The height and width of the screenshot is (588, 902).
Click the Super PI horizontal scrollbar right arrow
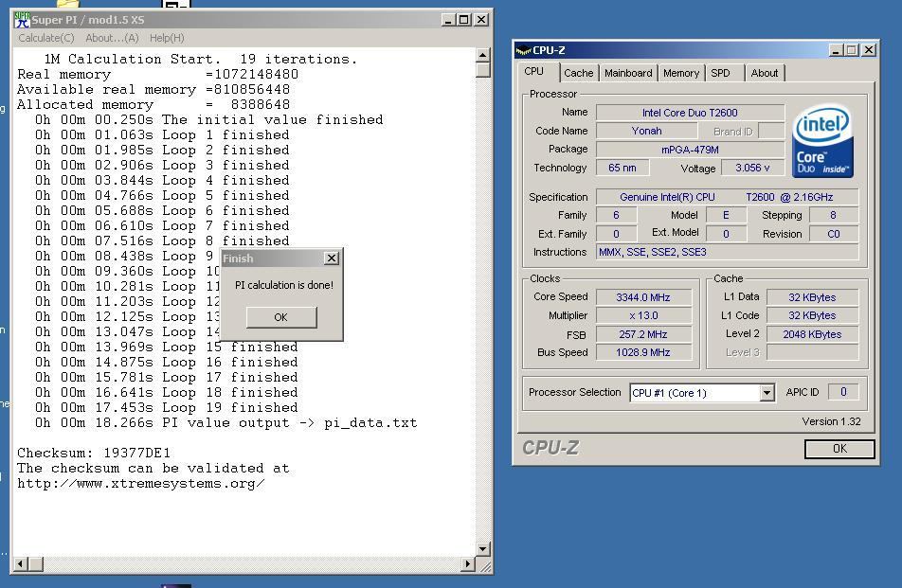point(468,564)
